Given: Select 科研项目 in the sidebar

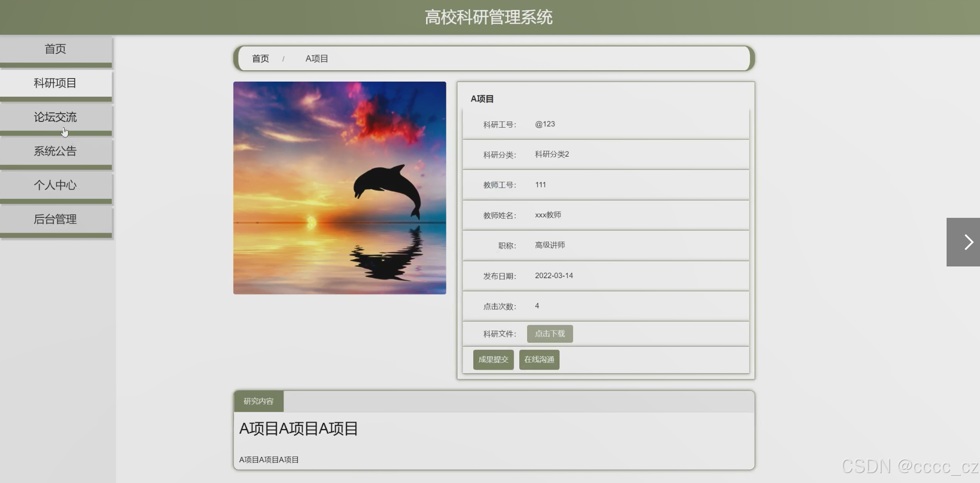Looking at the screenshot, I should pyautogui.click(x=56, y=83).
